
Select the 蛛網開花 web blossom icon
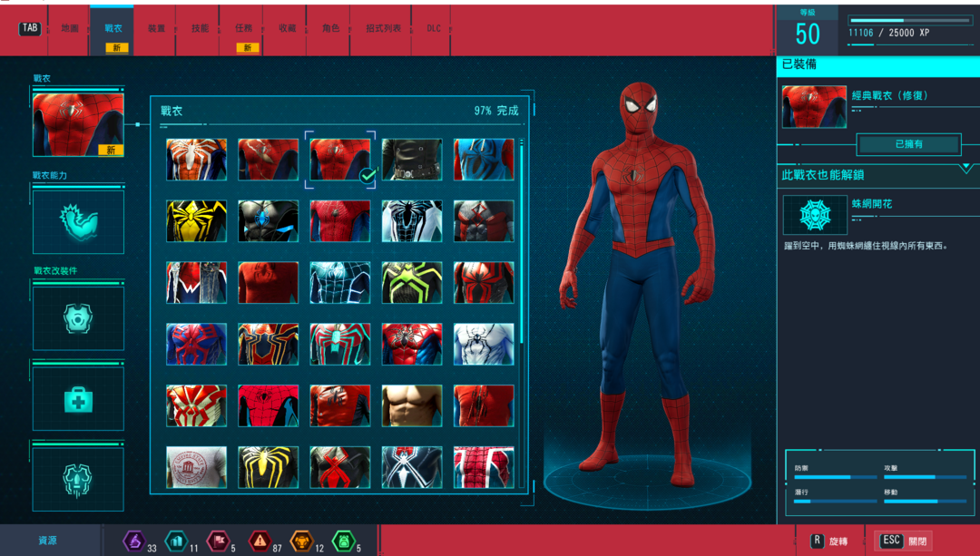(x=815, y=215)
